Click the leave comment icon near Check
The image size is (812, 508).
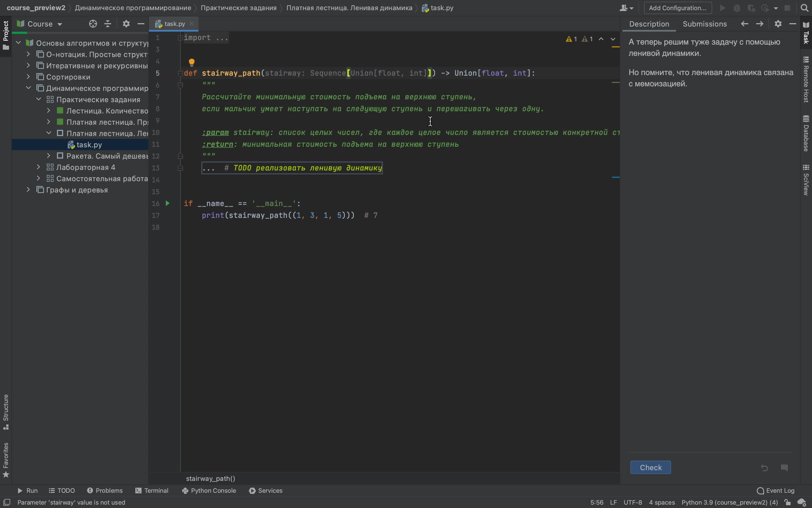click(x=784, y=468)
